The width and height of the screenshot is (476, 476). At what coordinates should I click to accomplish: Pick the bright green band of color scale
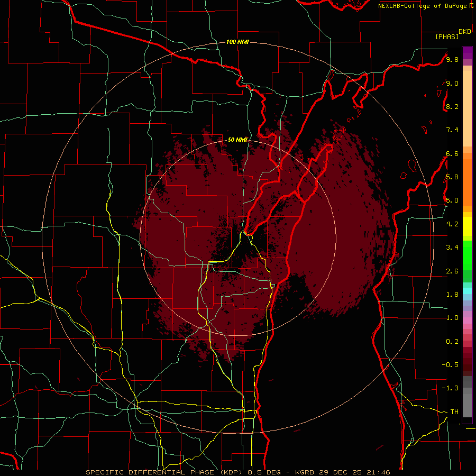coord(467,255)
